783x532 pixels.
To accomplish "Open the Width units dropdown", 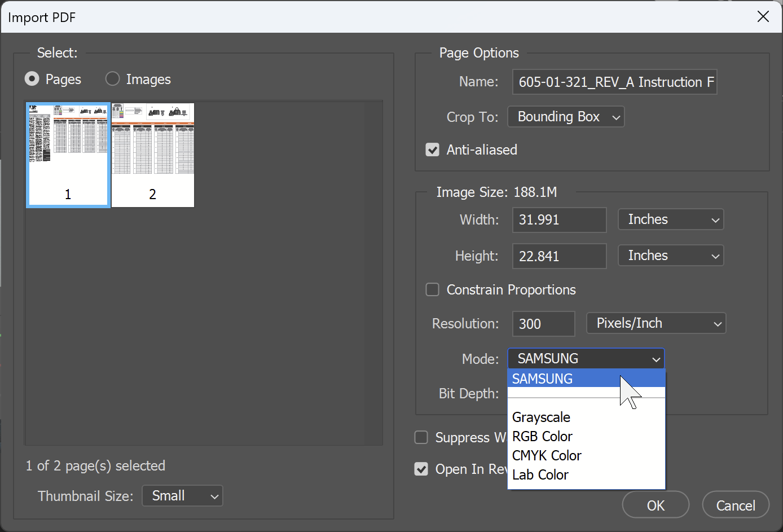I will 671,219.
